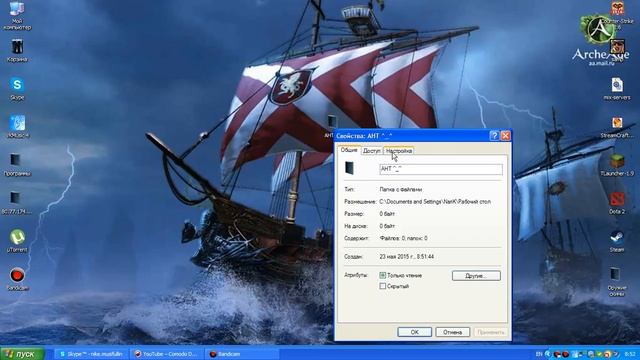Switch to the YouTube Comodo Dragon taskbar window

167,354
